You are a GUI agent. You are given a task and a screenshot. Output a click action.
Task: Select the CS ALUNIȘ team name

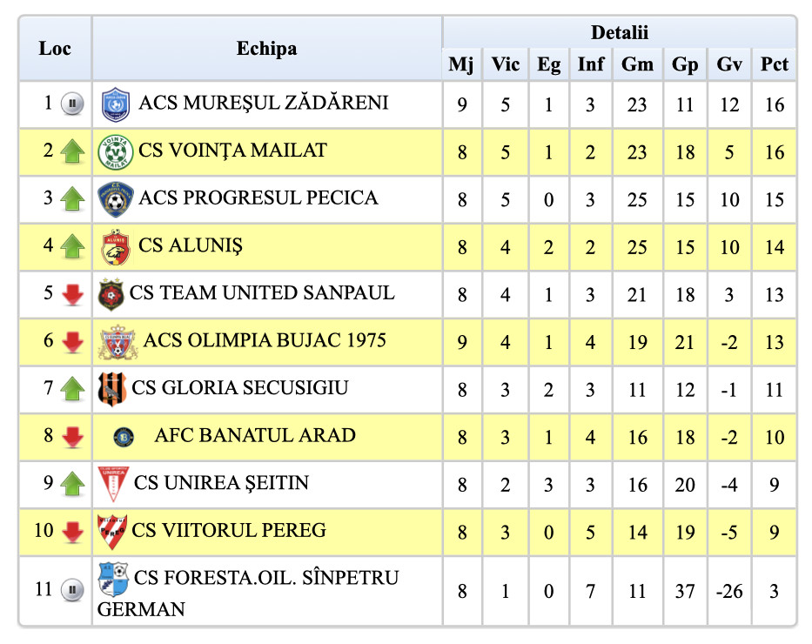(191, 246)
